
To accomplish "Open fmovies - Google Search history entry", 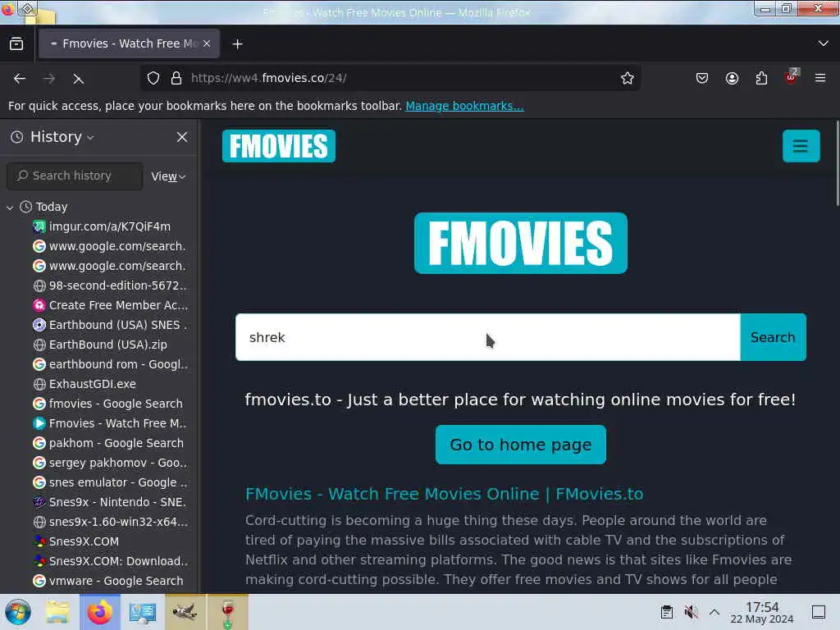I will pos(109,404).
